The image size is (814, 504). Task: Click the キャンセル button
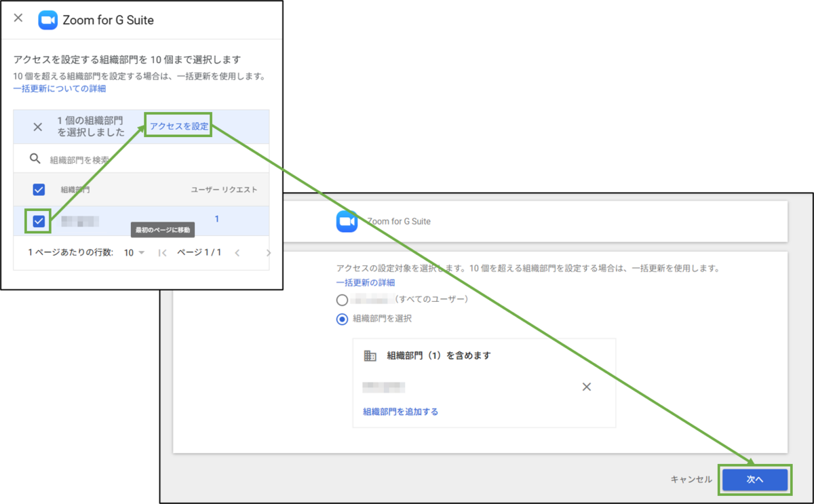point(691,480)
